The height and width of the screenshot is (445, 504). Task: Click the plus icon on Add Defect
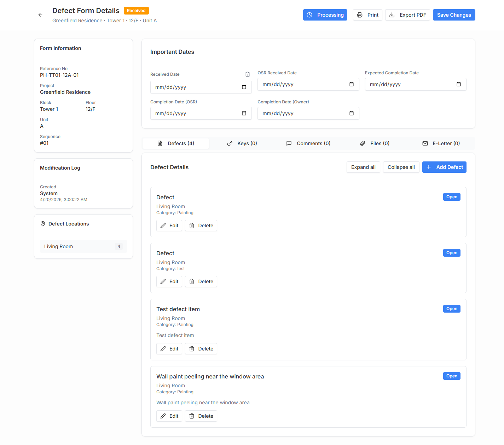pyautogui.click(x=429, y=167)
